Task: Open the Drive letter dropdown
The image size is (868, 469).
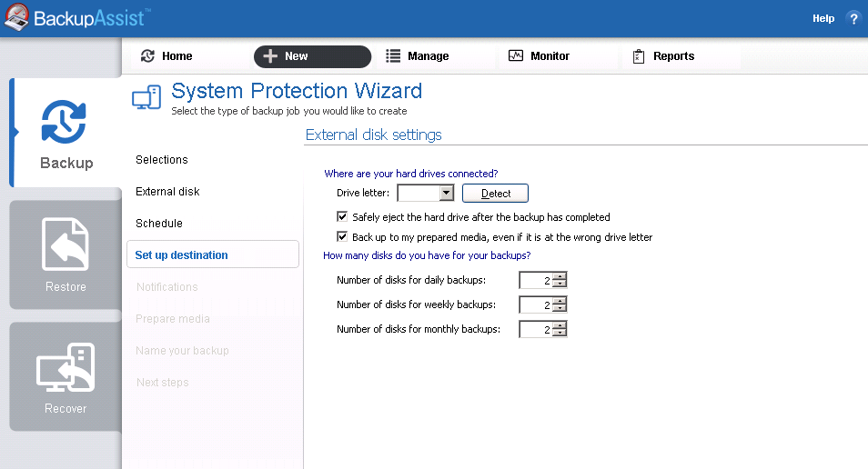Action: tap(446, 193)
